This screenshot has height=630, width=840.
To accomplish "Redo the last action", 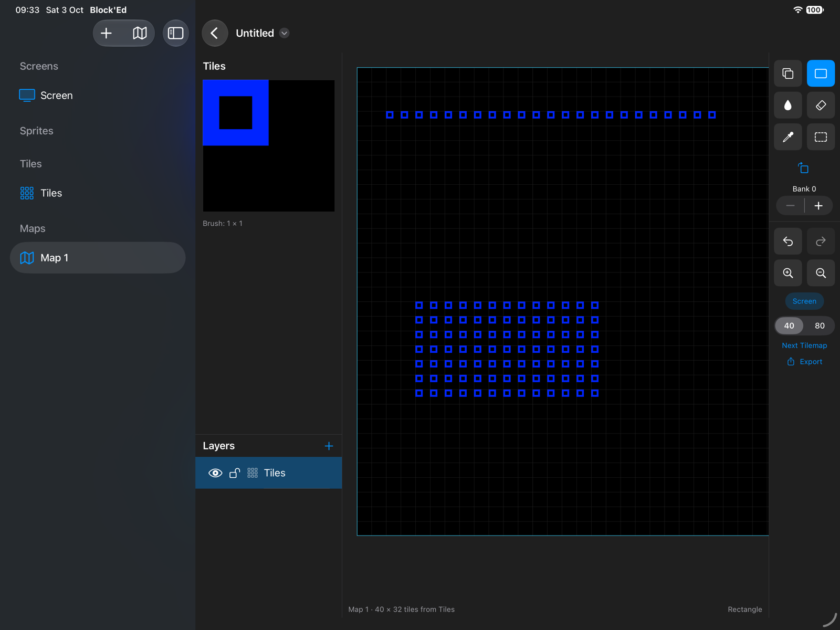I will [x=821, y=241].
